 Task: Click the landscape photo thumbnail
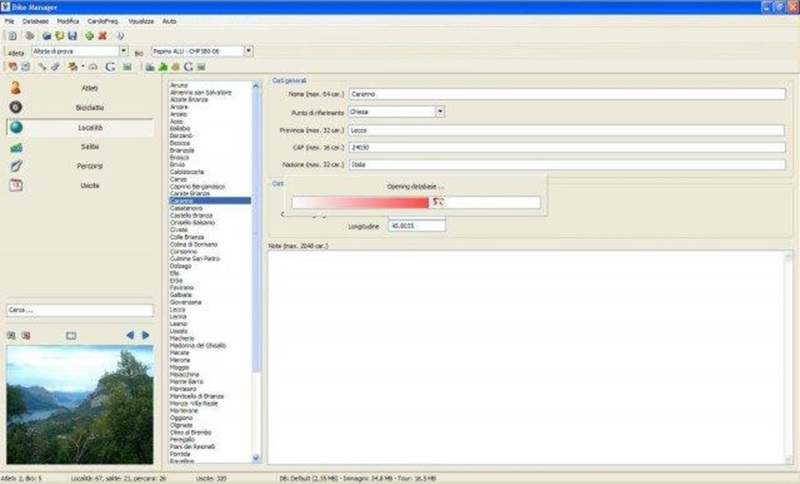click(80, 405)
